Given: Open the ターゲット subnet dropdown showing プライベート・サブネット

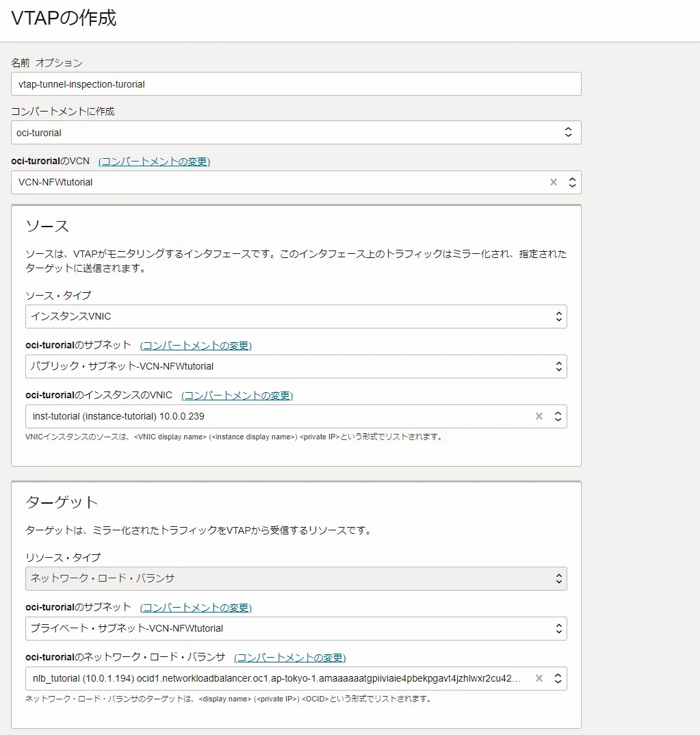Looking at the screenshot, I should point(297,628).
